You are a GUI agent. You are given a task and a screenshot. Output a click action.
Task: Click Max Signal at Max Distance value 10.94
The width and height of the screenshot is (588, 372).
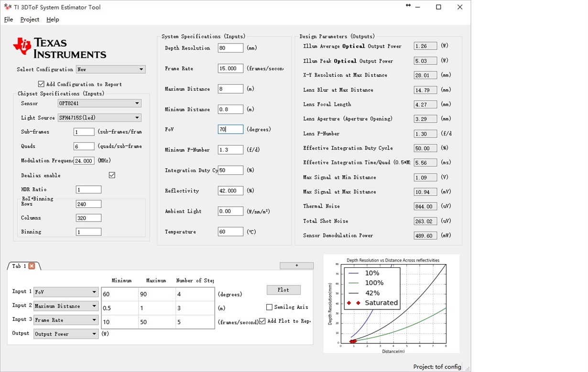click(425, 191)
